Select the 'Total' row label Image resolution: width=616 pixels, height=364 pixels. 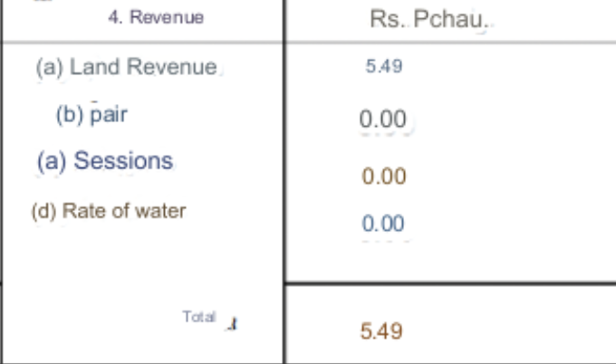(x=198, y=317)
